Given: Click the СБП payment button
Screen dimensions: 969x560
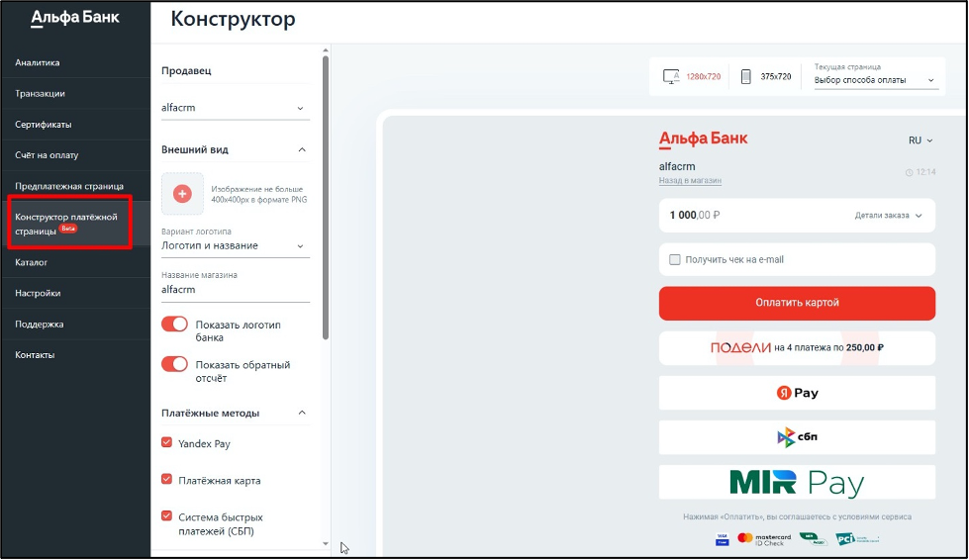Looking at the screenshot, I should point(797,437).
